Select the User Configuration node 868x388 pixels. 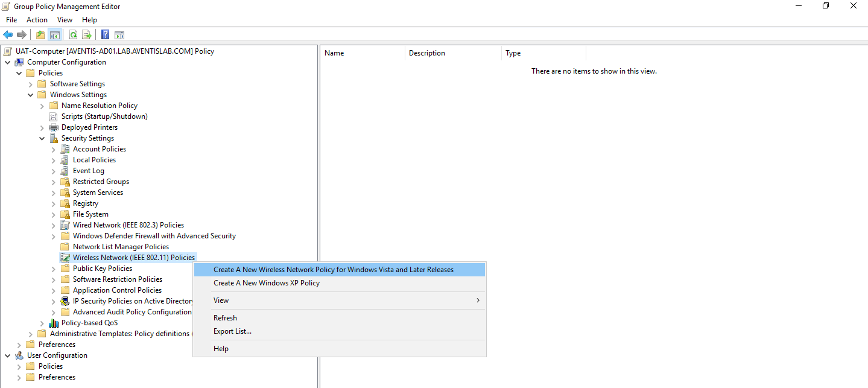coord(57,355)
